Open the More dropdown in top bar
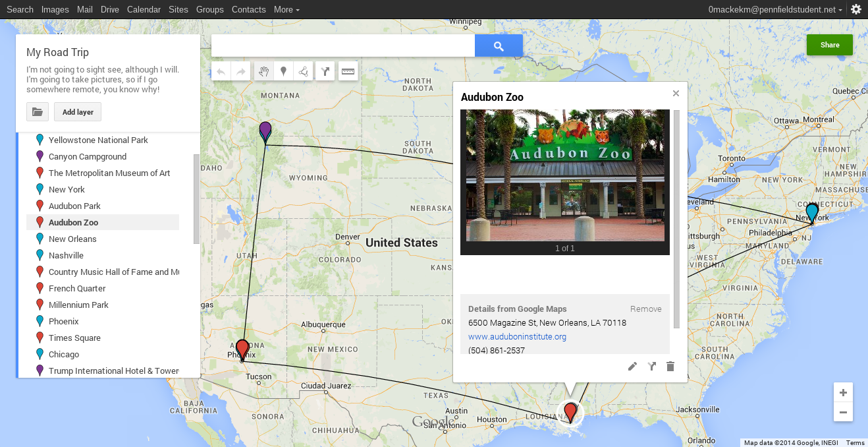 (x=286, y=9)
